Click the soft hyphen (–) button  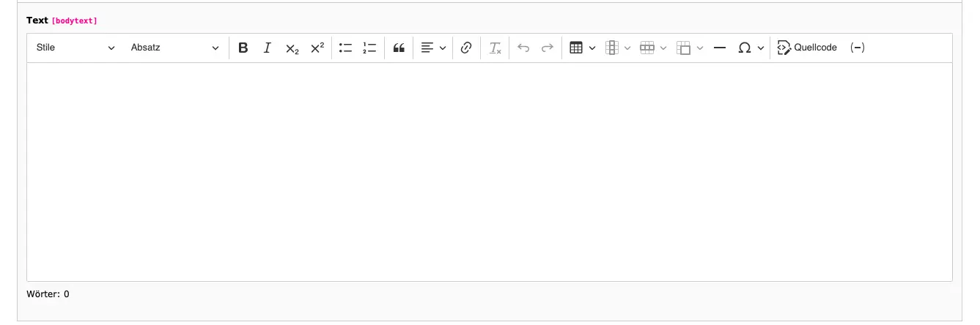[x=858, y=48]
